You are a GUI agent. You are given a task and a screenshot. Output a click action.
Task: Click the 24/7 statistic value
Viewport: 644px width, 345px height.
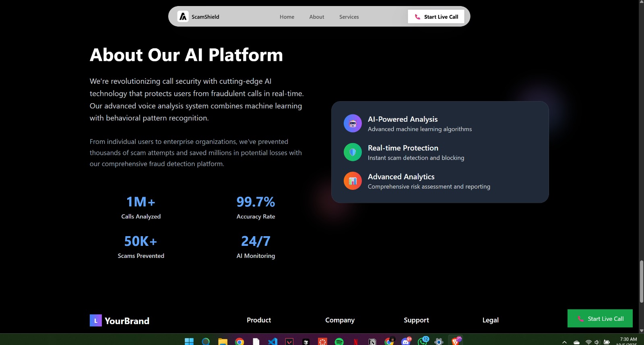(256, 241)
